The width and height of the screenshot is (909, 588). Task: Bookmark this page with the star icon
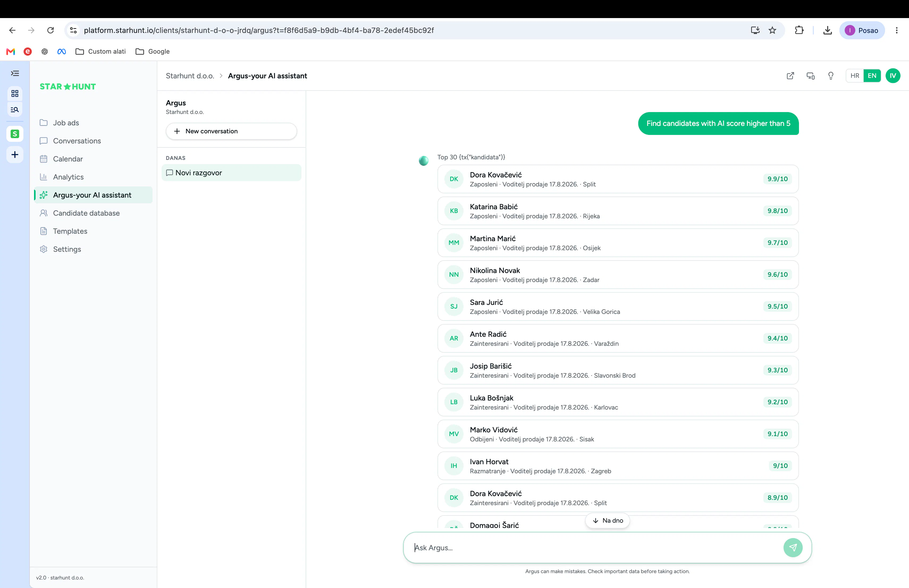point(772,30)
